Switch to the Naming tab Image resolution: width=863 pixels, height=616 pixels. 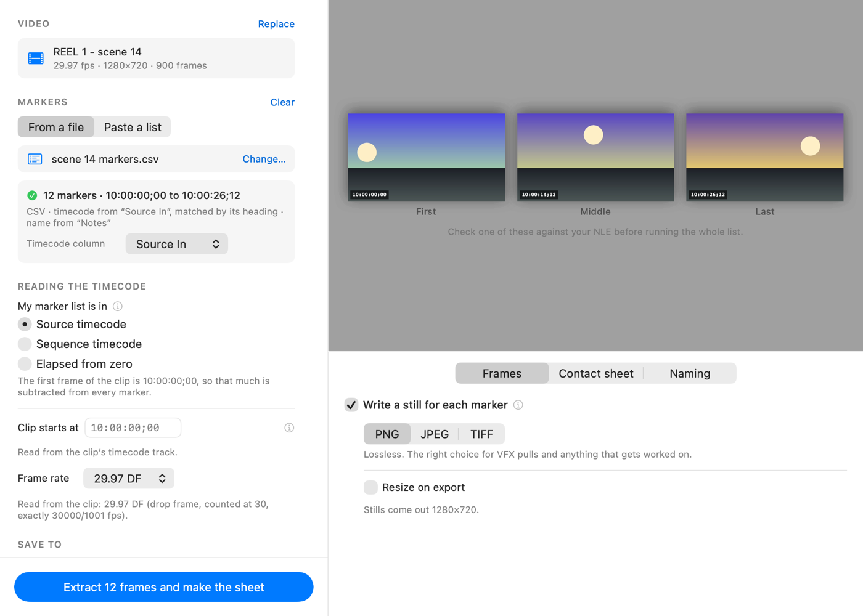pos(690,373)
